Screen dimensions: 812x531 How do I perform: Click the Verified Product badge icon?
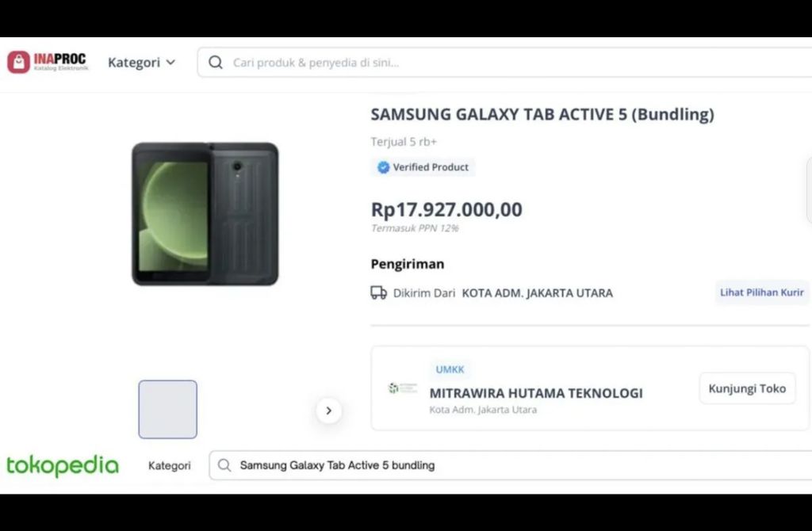(383, 167)
